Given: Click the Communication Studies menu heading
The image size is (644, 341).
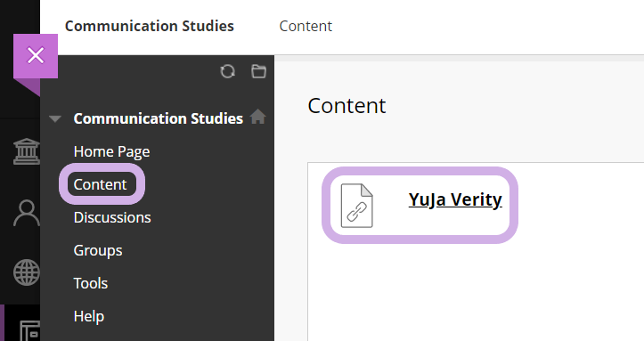Looking at the screenshot, I should tap(159, 118).
